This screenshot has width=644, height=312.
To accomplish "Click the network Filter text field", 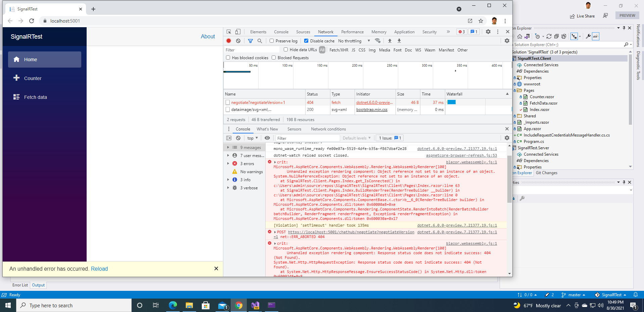I will pyautogui.click(x=252, y=50).
